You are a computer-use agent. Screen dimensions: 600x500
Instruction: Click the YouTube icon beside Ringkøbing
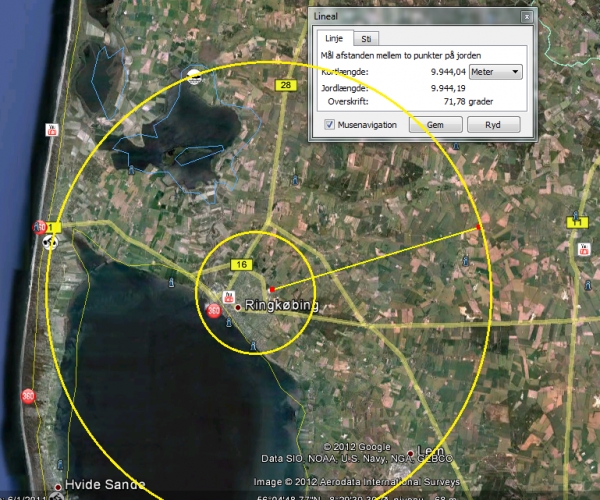coord(229,297)
